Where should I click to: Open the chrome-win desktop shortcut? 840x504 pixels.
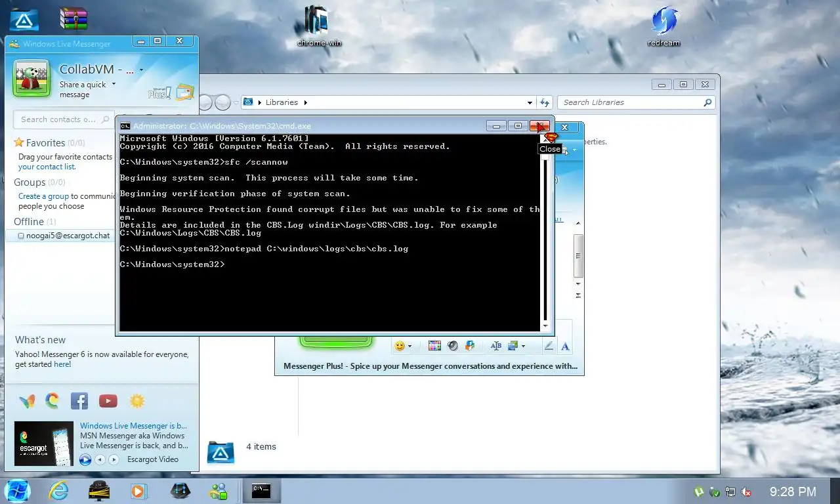[x=319, y=26]
